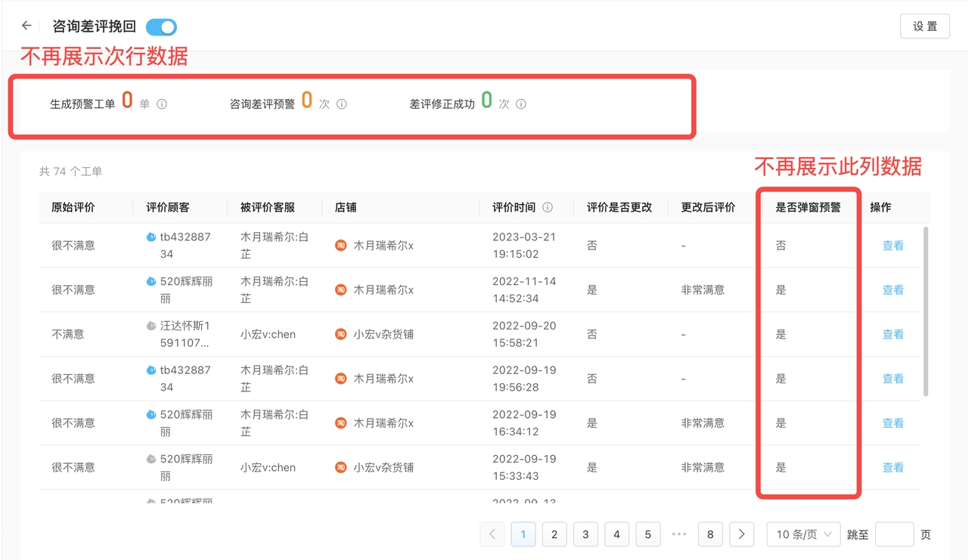Click info icon next to 差评修正成功

pos(521,104)
